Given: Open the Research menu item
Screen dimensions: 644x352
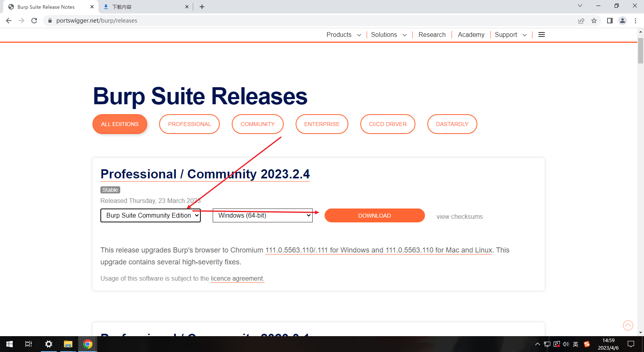Looking at the screenshot, I should click(432, 34).
